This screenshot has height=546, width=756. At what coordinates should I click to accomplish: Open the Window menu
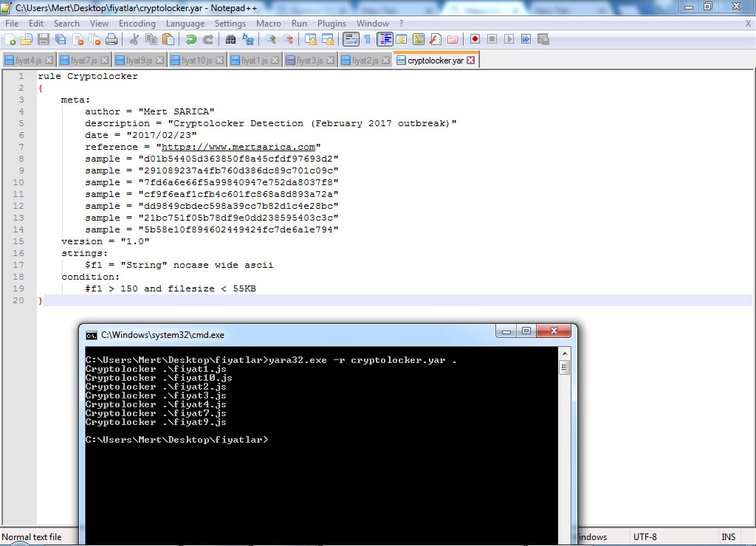(x=373, y=24)
